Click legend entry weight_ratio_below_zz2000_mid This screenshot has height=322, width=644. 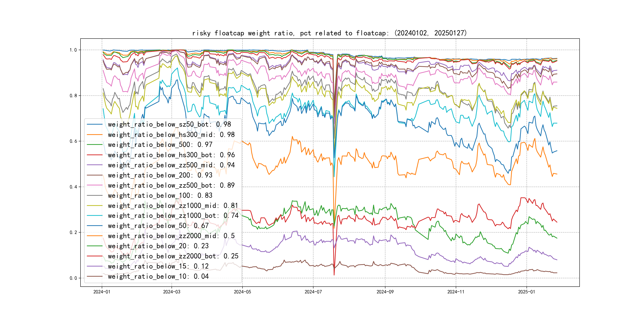[x=171, y=236]
